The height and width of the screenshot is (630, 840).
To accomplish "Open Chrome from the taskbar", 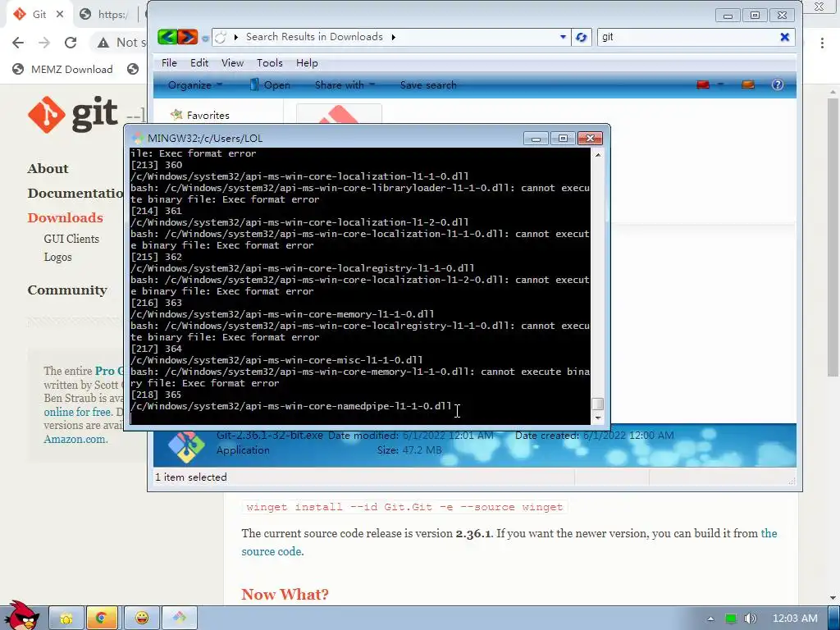I will point(101,619).
